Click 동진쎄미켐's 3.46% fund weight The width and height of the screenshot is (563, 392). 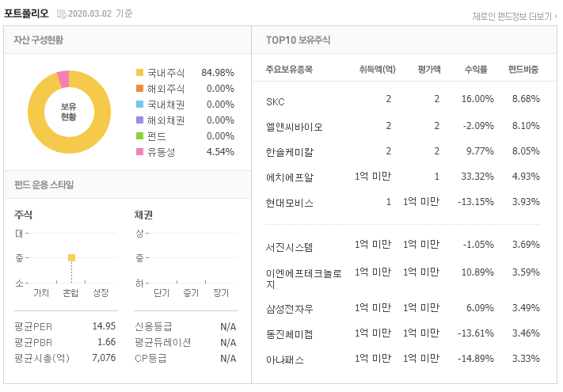pos(526,333)
